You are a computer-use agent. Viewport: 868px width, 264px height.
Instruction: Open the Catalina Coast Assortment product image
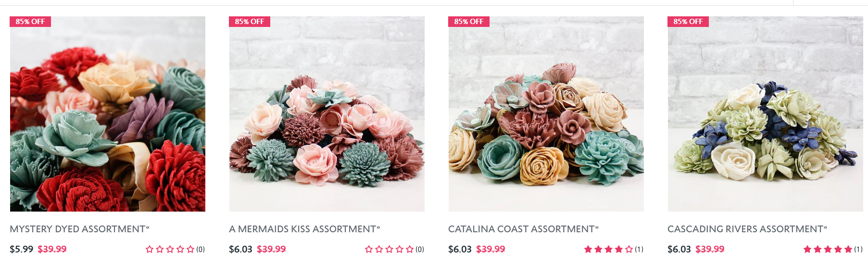click(x=546, y=114)
